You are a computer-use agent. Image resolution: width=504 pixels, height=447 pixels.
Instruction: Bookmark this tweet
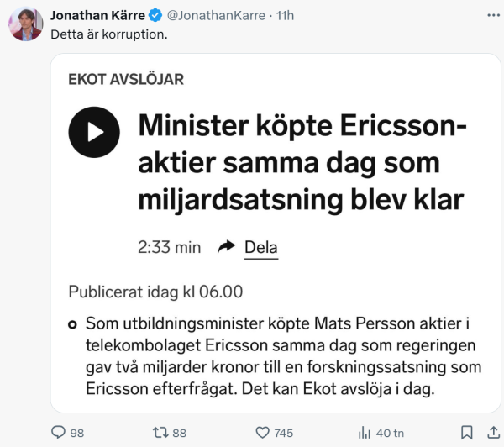click(466, 432)
